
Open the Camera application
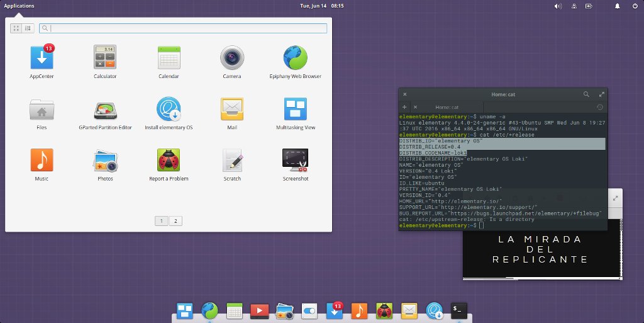(x=231, y=59)
